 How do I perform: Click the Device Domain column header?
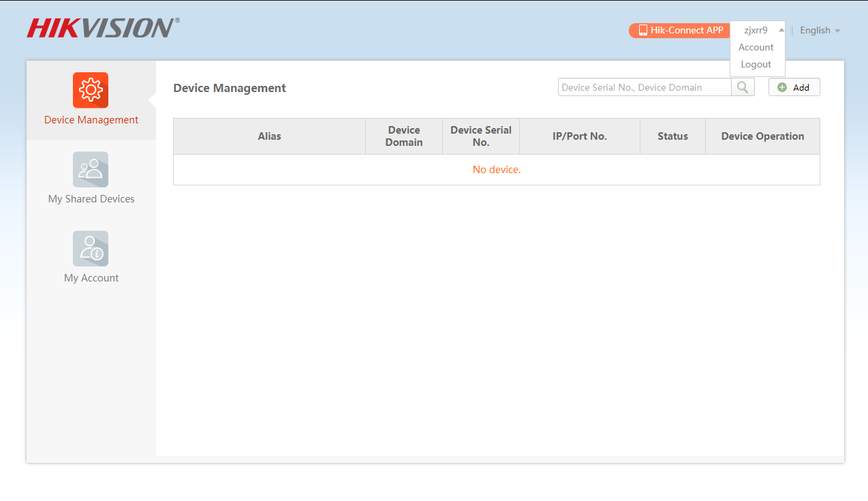coord(404,136)
